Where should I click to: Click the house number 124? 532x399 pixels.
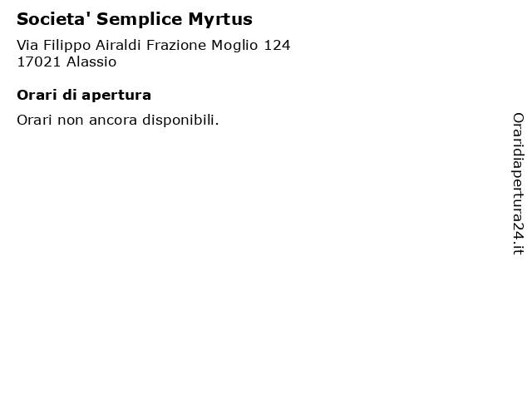point(277,45)
